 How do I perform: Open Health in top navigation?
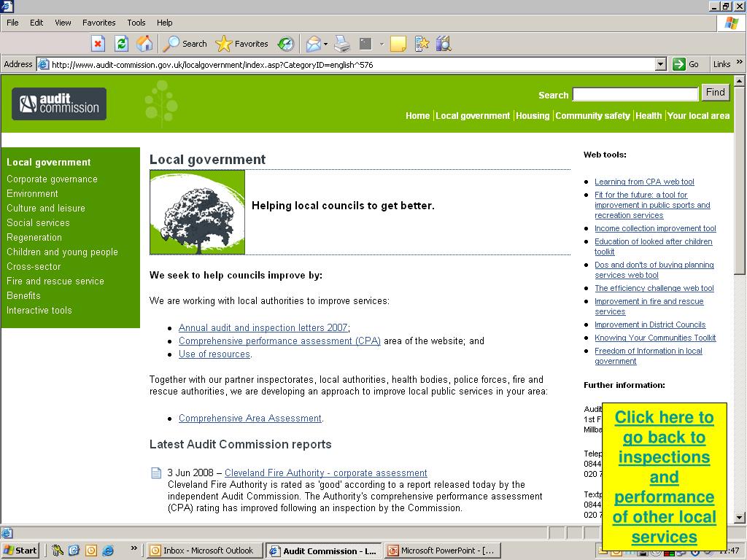tap(649, 116)
